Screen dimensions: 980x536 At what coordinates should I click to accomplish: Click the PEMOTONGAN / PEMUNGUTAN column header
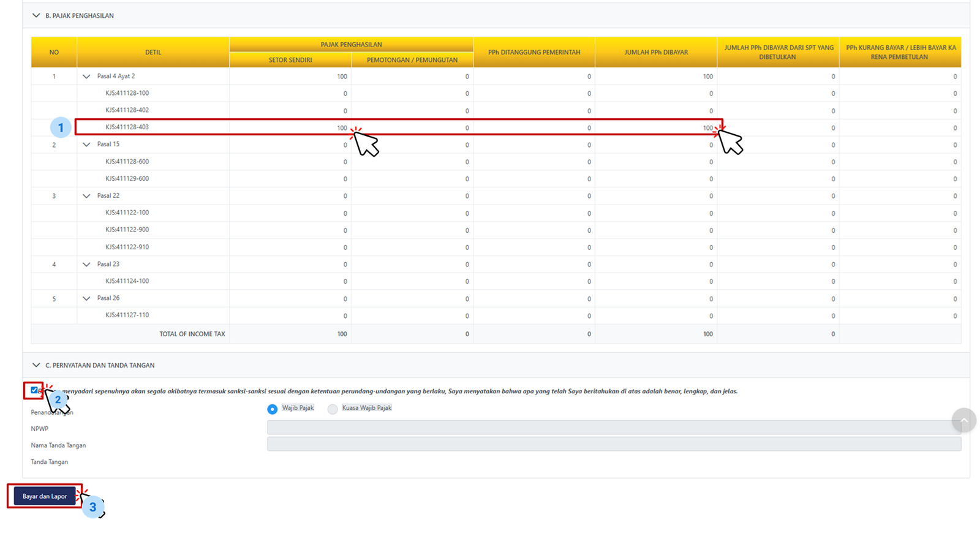pyautogui.click(x=412, y=60)
